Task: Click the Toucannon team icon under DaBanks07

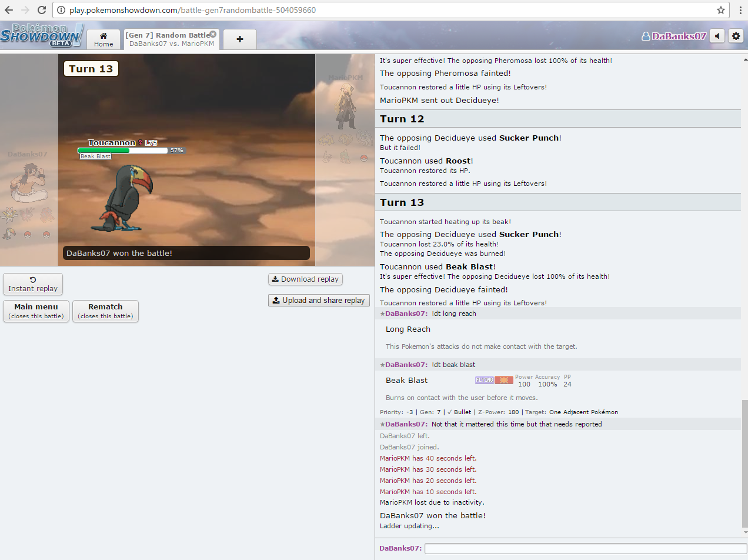Action: (x=9, y=234)
